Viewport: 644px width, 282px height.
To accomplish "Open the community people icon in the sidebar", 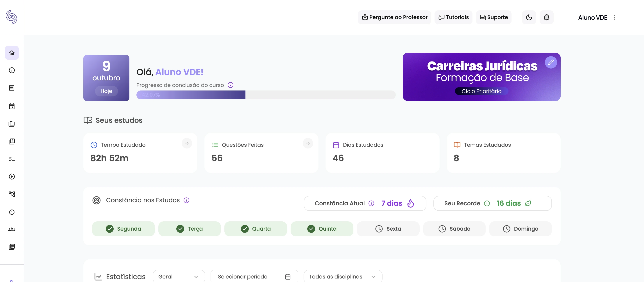I will 12,230.
